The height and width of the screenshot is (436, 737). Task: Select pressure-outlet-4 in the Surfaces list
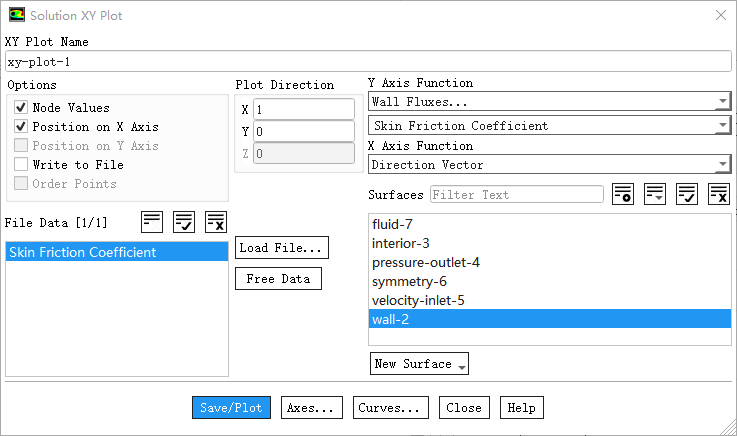click(x=426, y=262)
